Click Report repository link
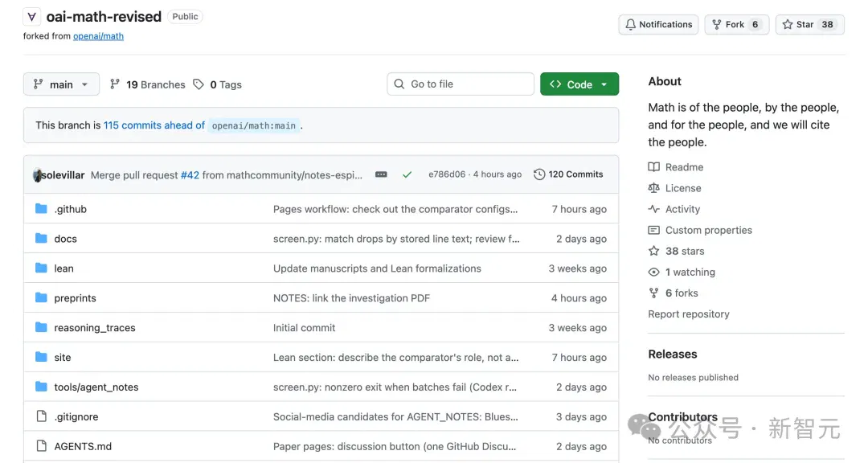Viewport: 868px width, 463px height. pos(689,314)
